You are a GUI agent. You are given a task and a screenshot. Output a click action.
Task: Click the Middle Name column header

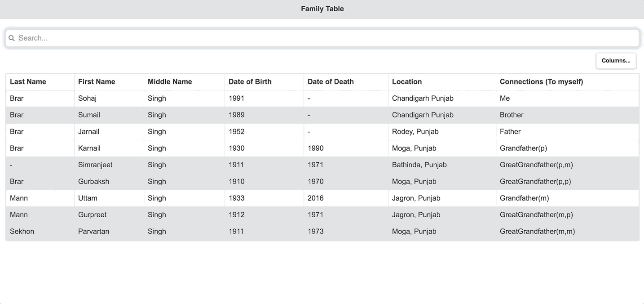(170, 82)
